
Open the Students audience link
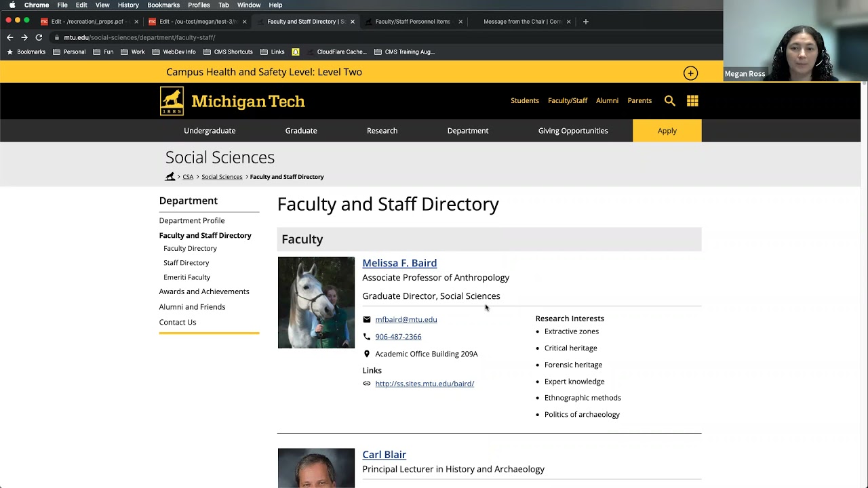coord(525,101)
